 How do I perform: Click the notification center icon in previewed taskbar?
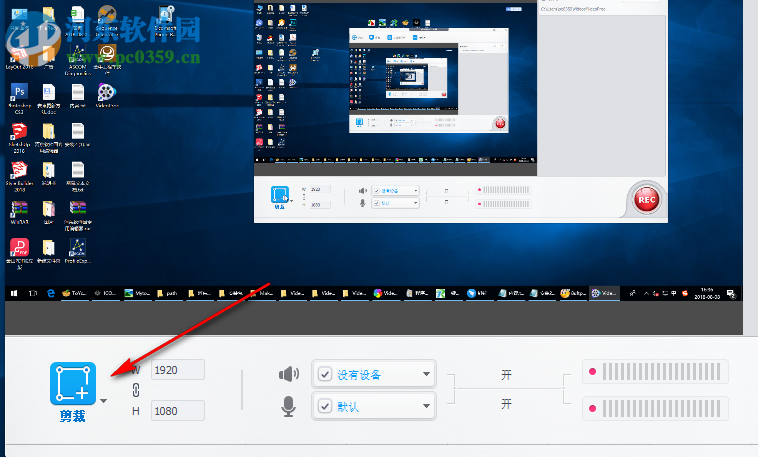(x=731, y=294)
